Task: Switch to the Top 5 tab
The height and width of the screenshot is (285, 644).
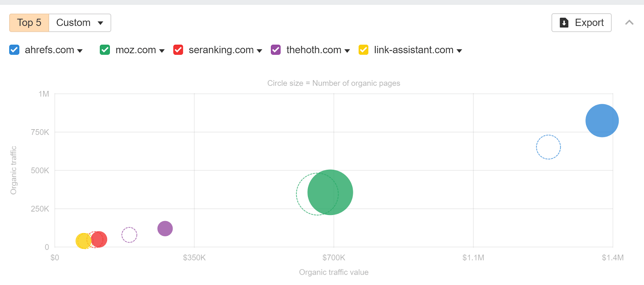Action: coord(29,23)
